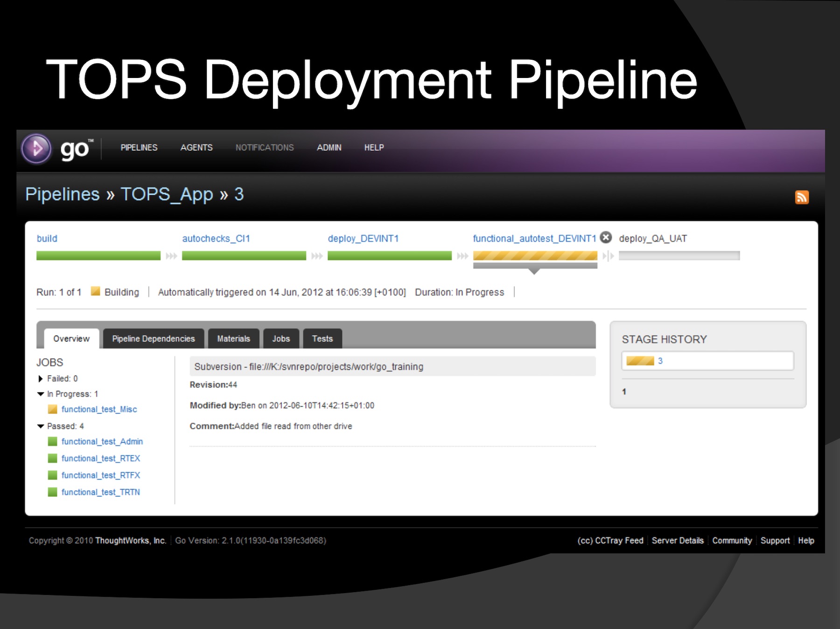Switch to the Tests tab
The image size is (840, 629).
click(x=322, y=339)
